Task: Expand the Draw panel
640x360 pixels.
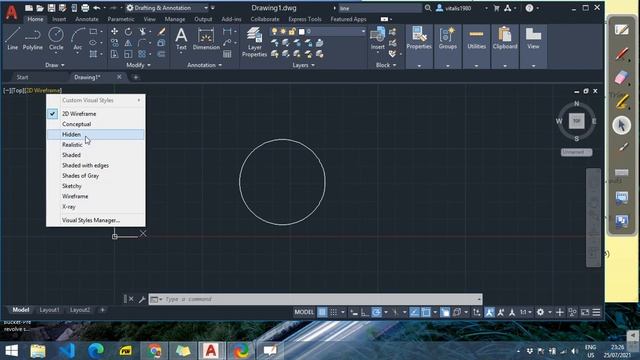Action: click(x=55, y=65)
